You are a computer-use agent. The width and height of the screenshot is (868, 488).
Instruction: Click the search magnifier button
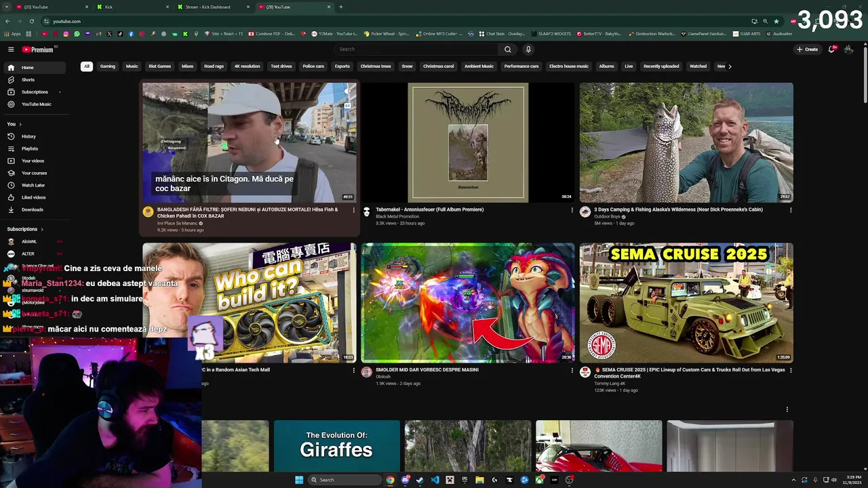(x=507, y=49)
